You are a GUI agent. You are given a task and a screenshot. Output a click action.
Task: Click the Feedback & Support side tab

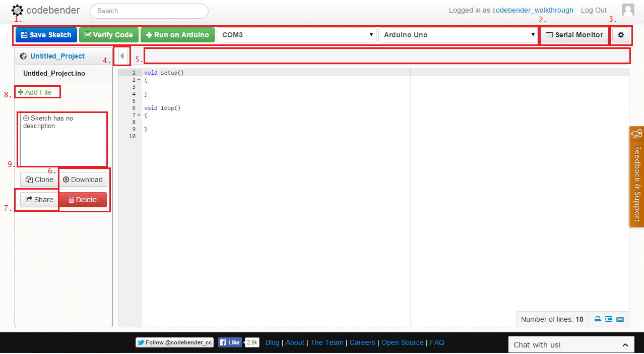pyautogui.click(x=637, y=176)
